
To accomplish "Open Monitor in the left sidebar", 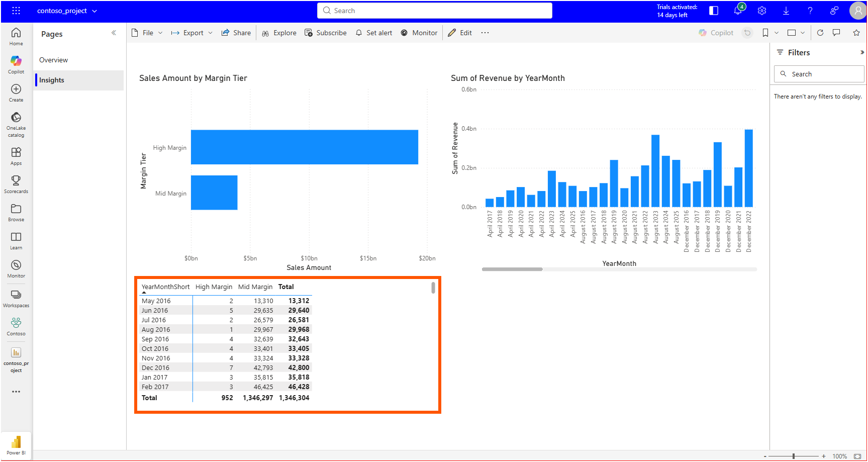I will pyautogui.click(x=16, y=268).
